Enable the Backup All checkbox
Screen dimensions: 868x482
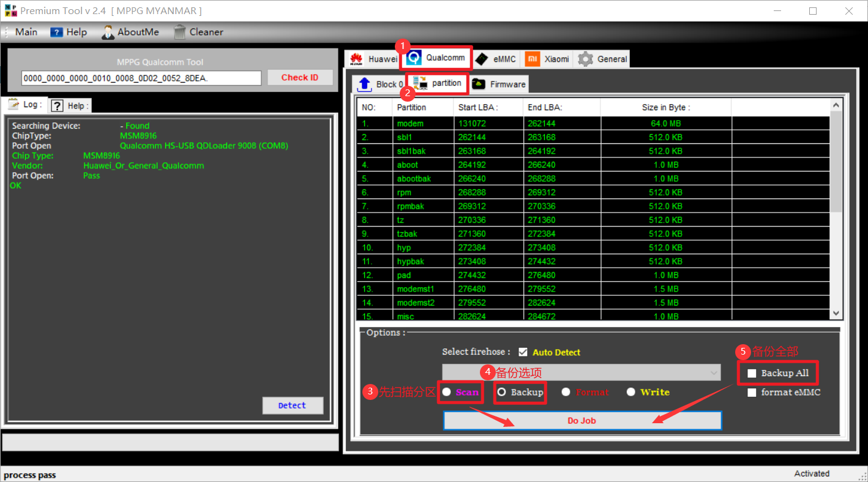752,373
